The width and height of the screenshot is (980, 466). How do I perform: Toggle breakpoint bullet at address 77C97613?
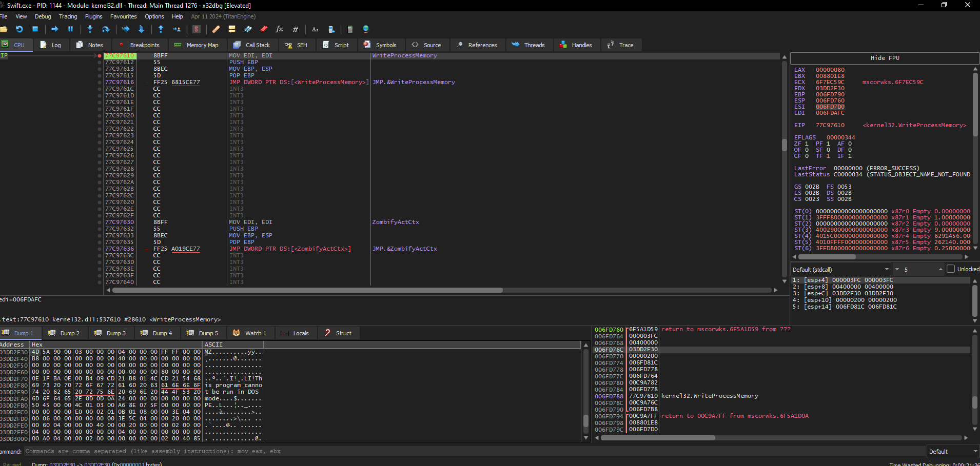tap(100, 69)
